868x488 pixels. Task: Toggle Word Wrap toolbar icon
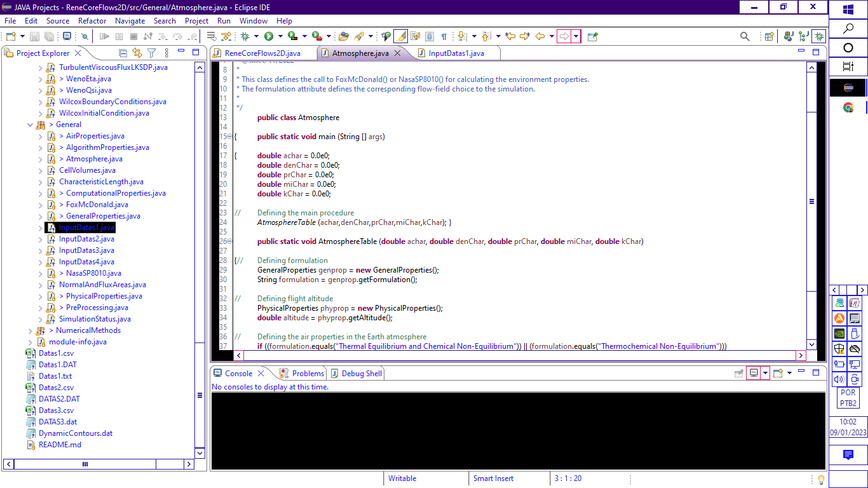(415, 36)
